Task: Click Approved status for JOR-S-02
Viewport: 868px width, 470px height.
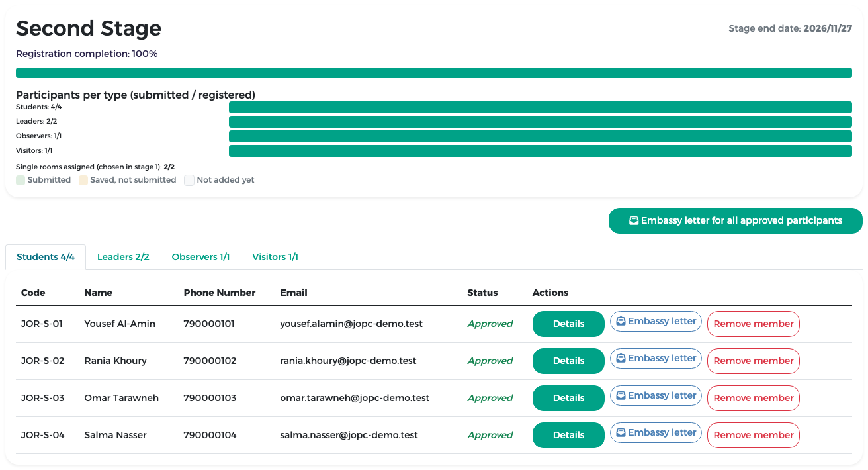Action: pos(490,361)
